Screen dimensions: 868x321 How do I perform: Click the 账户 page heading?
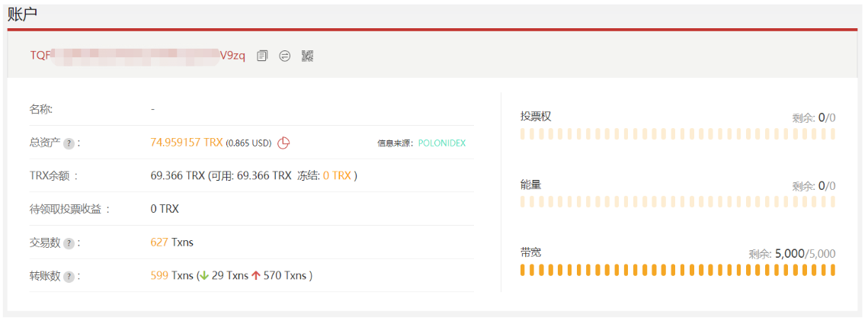(x=23, y=13)
